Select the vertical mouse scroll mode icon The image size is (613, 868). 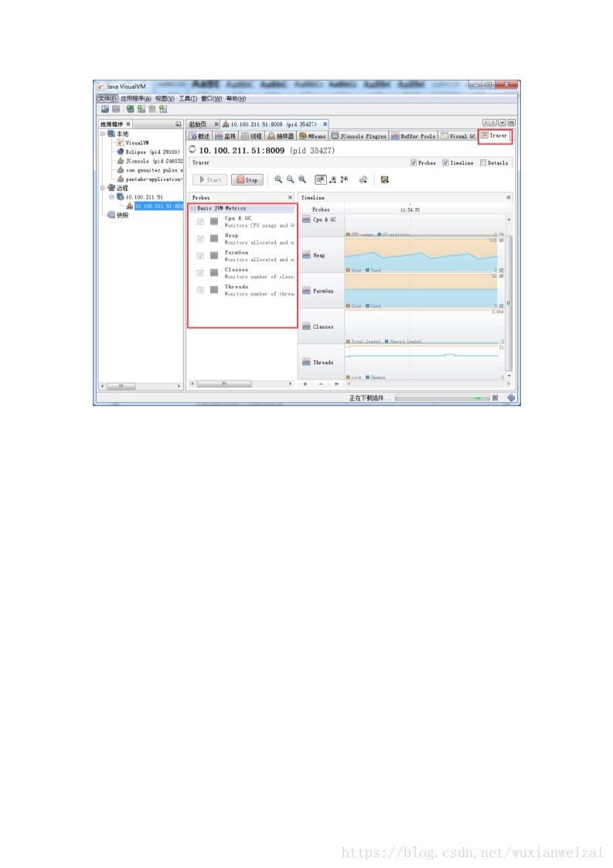pyautogui.click(x=344, y=179)
